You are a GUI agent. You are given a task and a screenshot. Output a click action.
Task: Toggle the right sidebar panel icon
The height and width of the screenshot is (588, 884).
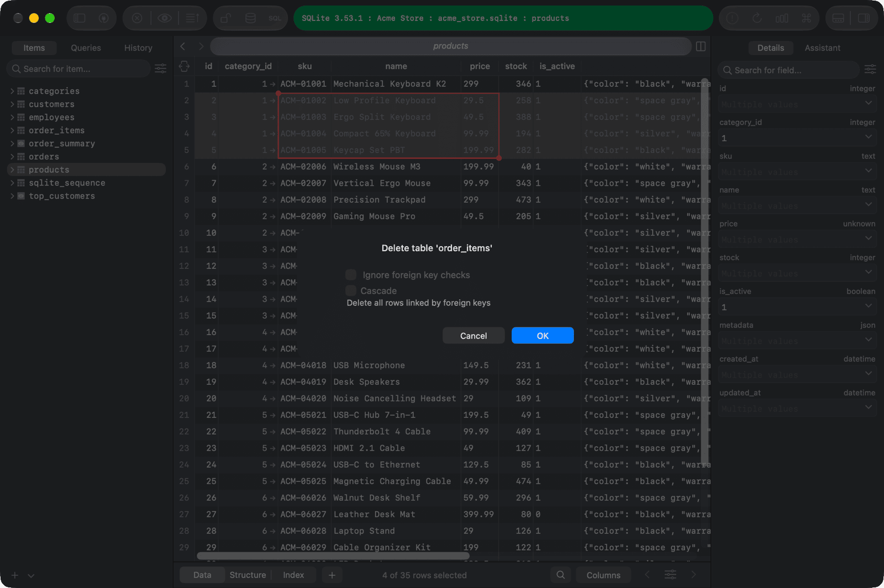[864, 18]
